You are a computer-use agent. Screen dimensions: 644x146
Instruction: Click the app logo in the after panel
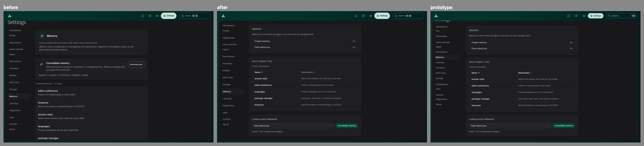tap(223, 16)
